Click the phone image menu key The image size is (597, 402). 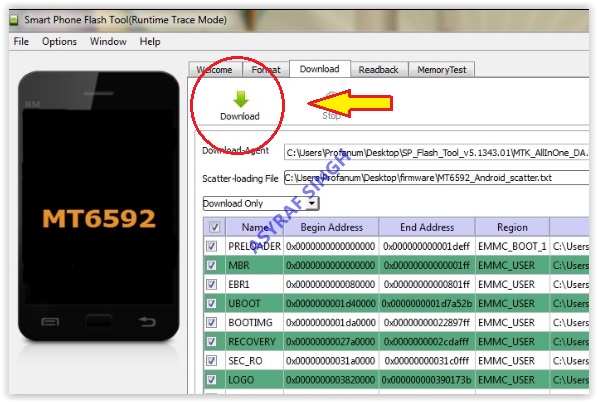(x=50, y=322)
